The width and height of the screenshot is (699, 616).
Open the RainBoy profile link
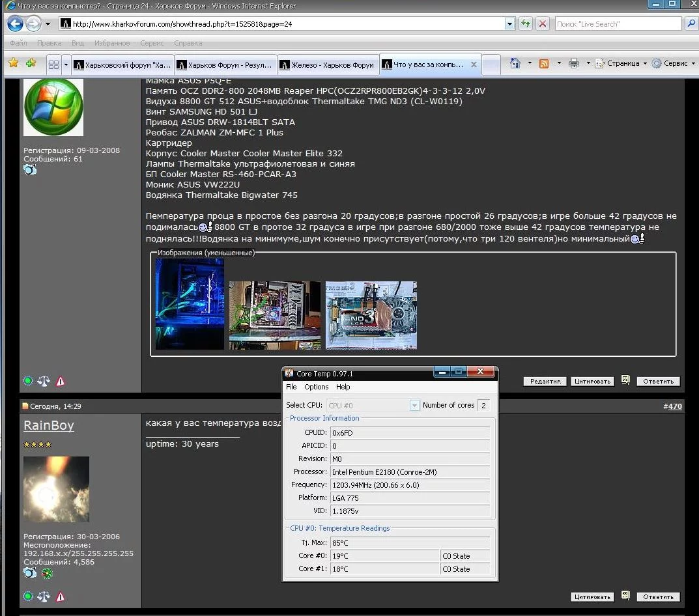[49, 426]
